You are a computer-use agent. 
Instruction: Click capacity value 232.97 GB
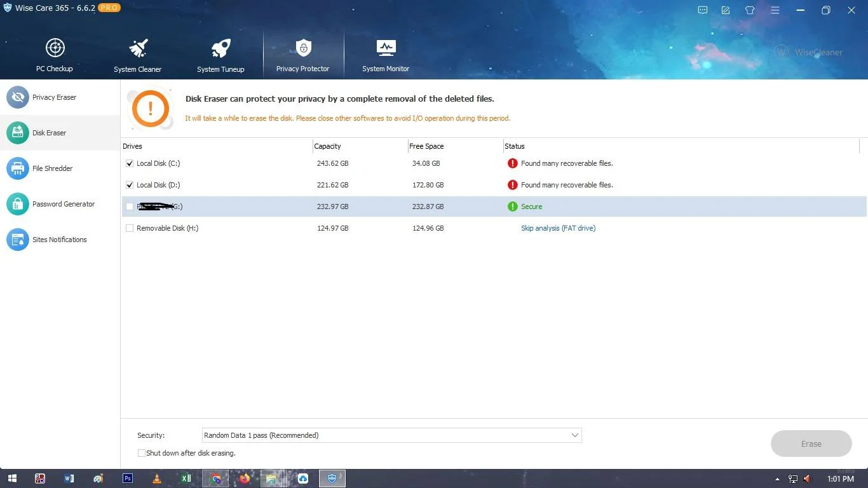tap(333, 207)
